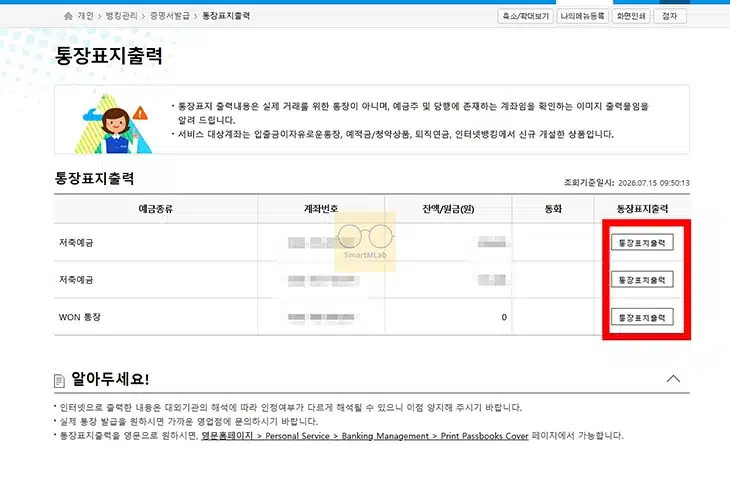Click the 예금종류 column header
Viewport: 730px width, 484px height.
155,209
